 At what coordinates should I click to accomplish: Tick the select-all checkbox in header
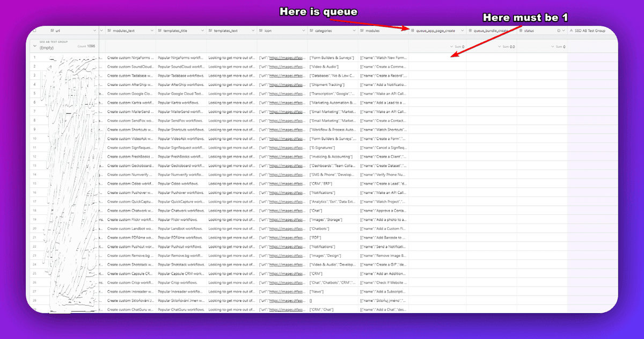point(35,31)
